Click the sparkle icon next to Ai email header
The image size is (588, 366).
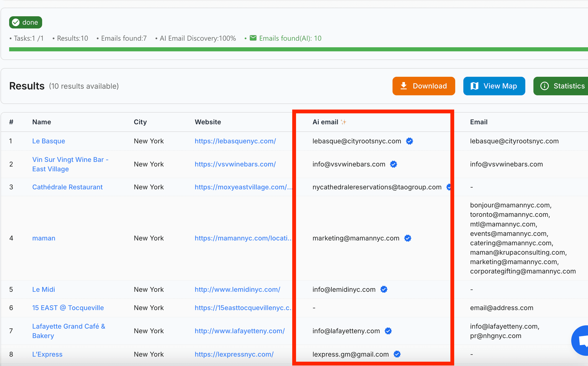point(344,122)
